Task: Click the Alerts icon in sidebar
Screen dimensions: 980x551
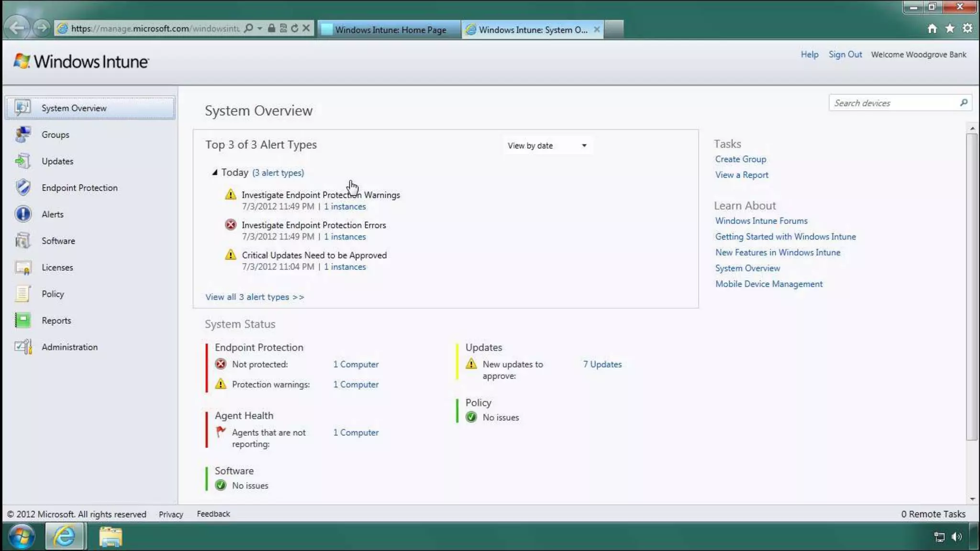Action: (x=22, y=214)
